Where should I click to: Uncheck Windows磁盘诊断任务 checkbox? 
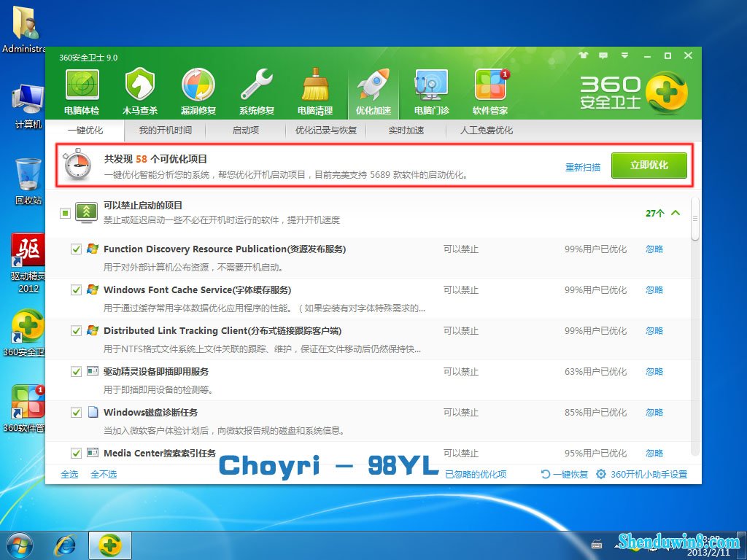click(76, 413)
